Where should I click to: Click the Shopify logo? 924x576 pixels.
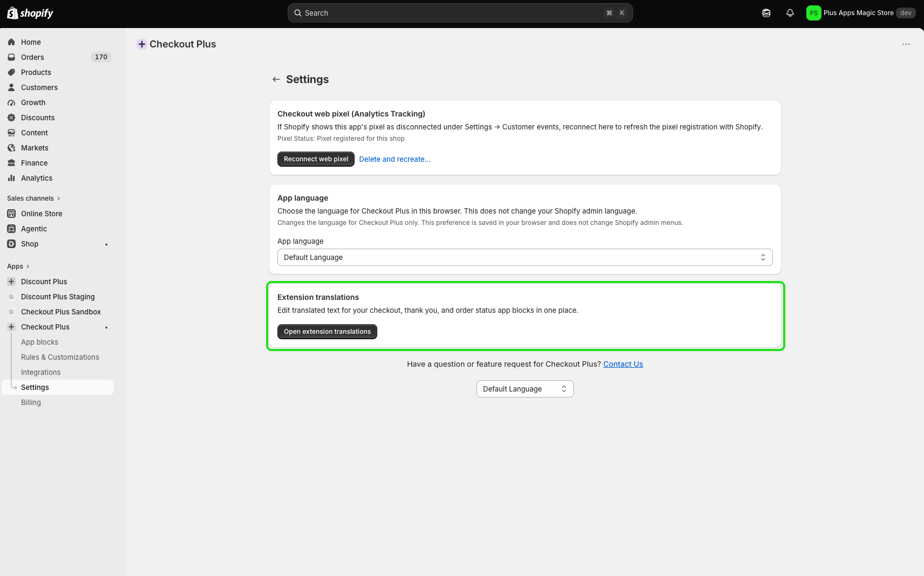(x=30, y=13)
